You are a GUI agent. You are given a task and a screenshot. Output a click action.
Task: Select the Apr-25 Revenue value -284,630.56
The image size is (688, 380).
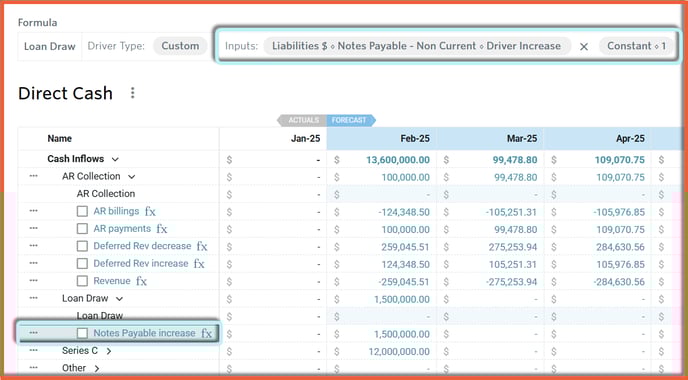(619, 282)
